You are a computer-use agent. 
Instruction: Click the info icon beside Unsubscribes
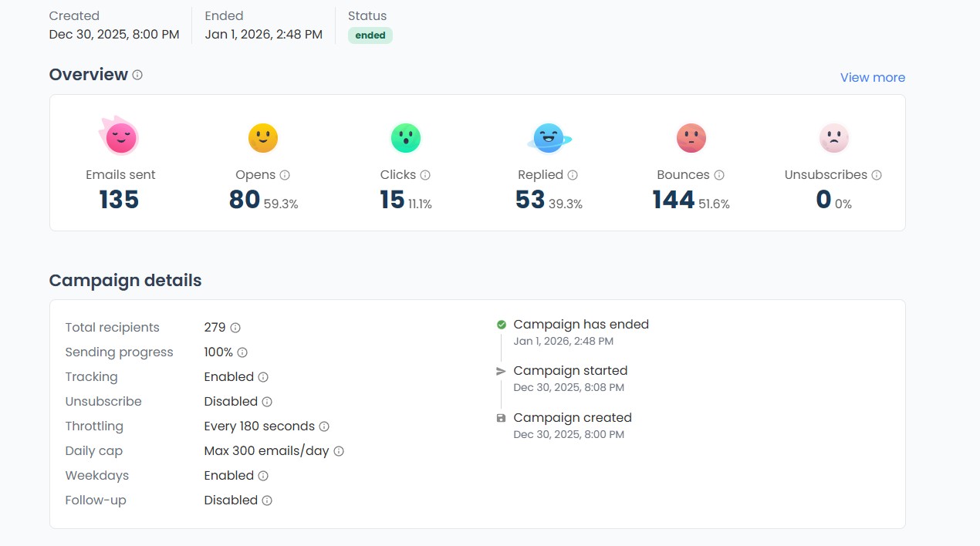pos(877,175)
